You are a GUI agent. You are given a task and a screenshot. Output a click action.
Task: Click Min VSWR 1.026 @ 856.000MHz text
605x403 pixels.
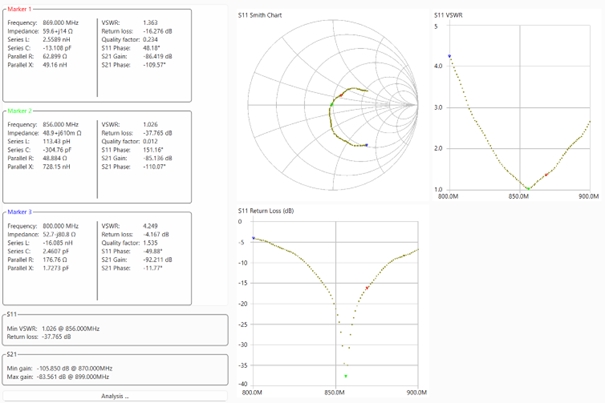pos(53,329)
